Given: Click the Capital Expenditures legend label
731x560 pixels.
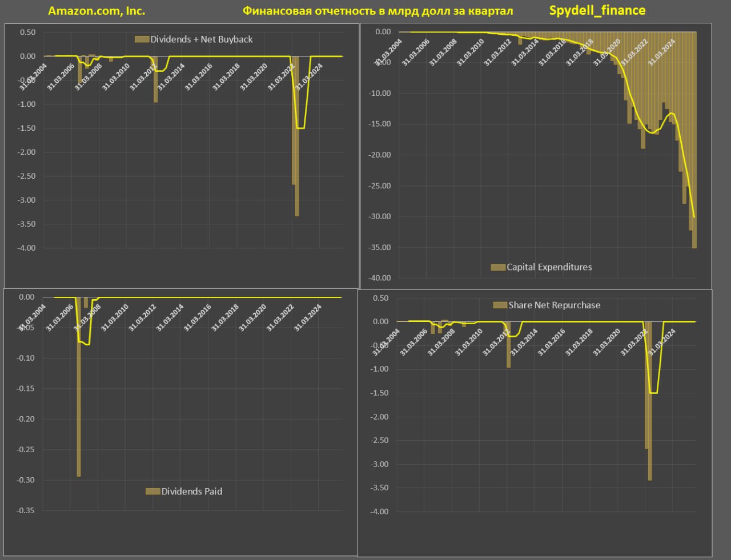Looking at the screenshot, I should pos(549,267).
